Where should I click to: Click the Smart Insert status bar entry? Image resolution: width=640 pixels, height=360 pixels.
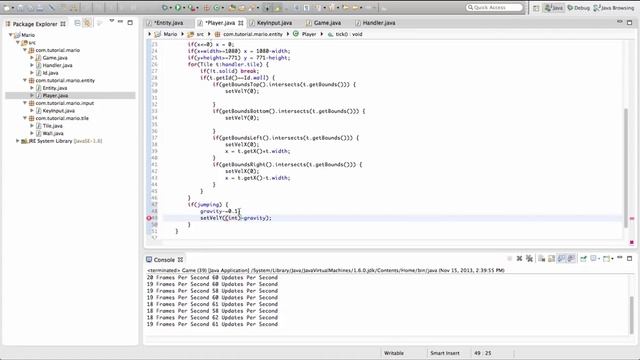tap(444, 353)
